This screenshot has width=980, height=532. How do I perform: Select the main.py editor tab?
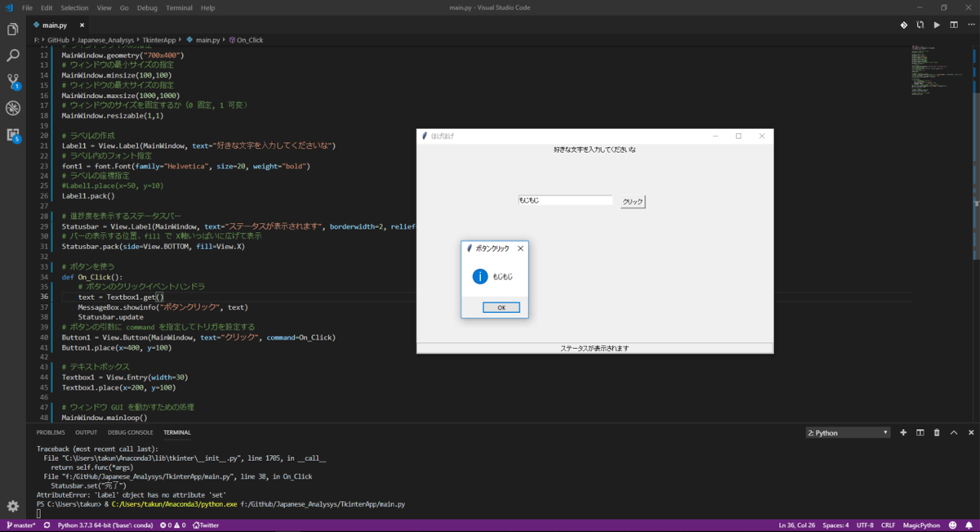(55, 25)
